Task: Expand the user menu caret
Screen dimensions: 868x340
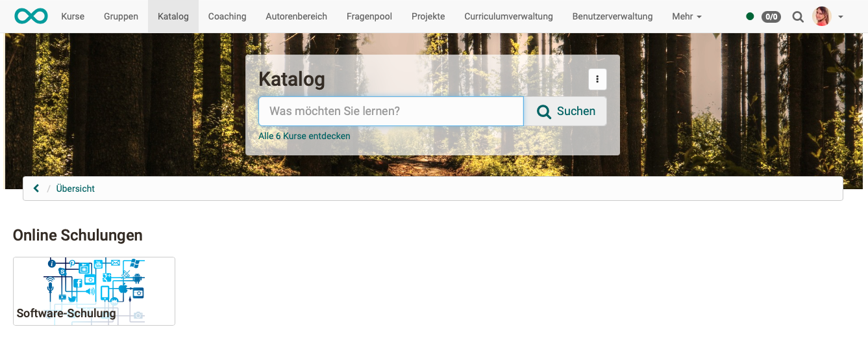Action: (x=841, y=17)
